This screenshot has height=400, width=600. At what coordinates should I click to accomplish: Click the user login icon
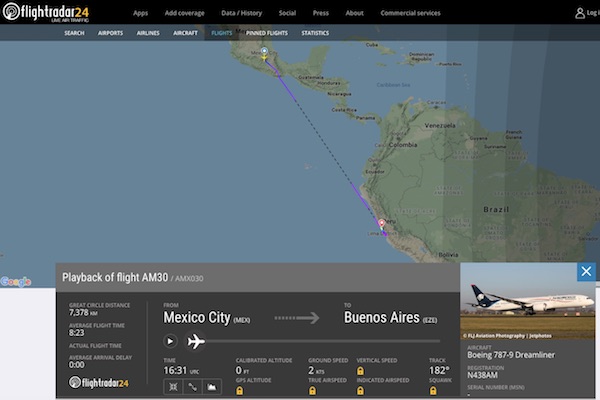coord(580,13)
